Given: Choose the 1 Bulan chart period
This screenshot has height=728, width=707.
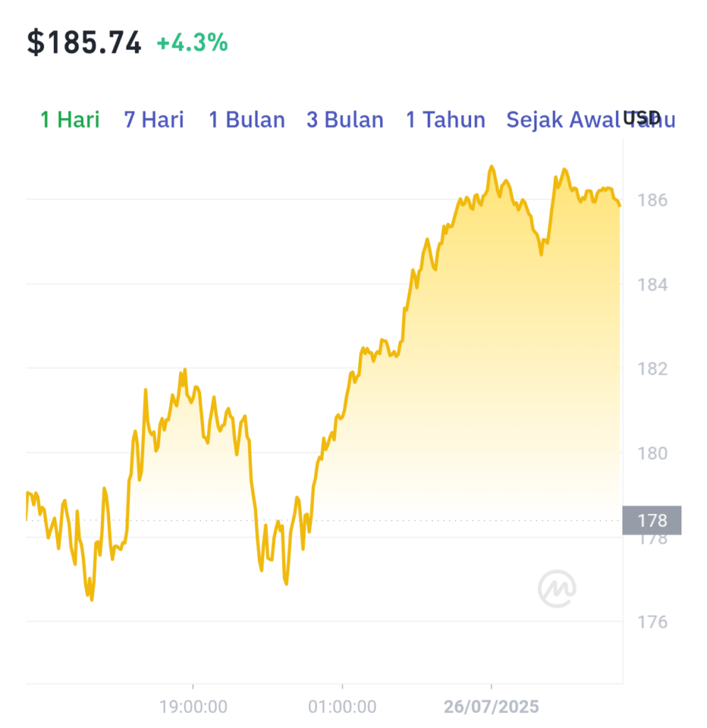Looking at the screenshot, I should pos(247,119).
